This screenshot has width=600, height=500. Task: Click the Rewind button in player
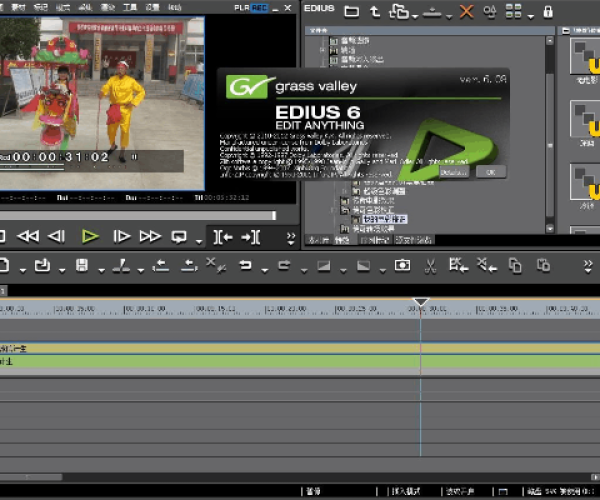point(29,236)
